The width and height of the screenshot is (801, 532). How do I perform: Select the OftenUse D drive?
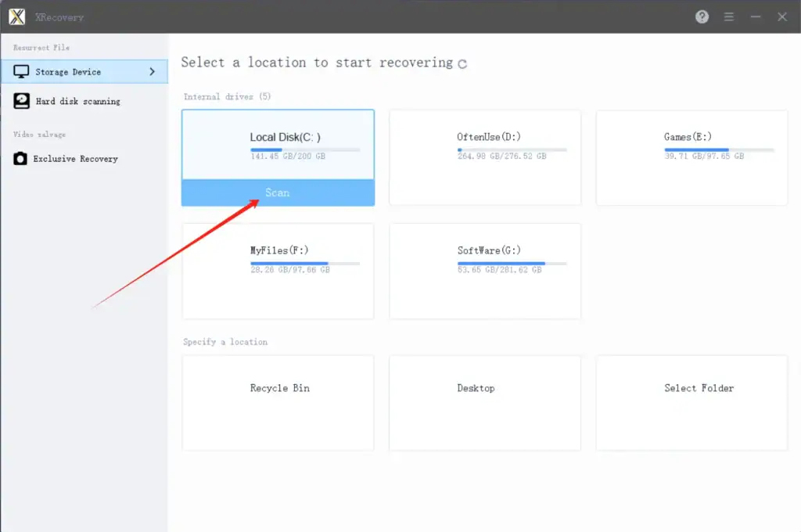coord(484,156)
